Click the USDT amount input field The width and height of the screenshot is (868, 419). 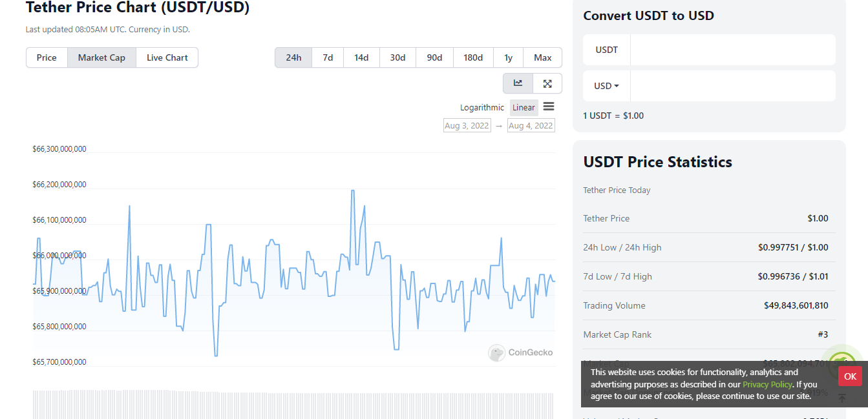pos(733,50)
